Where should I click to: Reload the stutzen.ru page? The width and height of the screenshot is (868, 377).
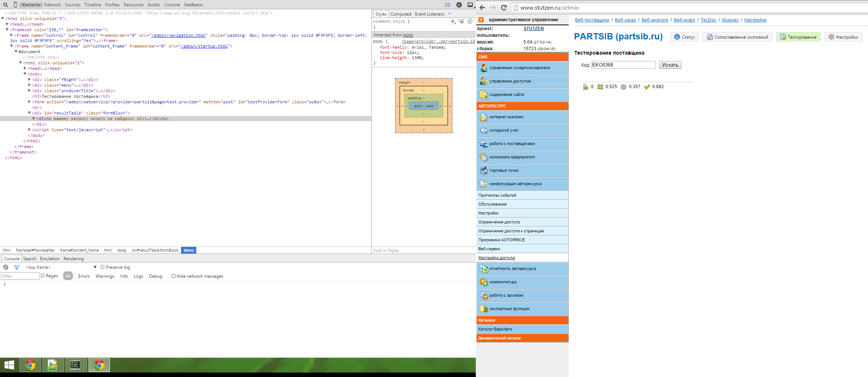(504, 7)
